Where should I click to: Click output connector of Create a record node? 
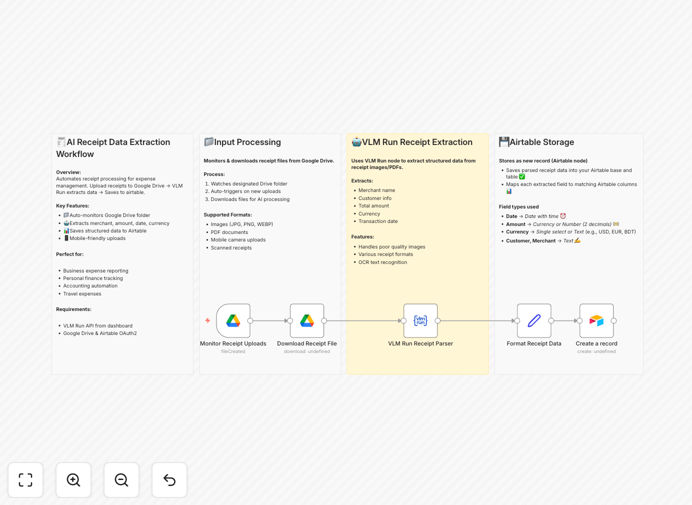614,321
